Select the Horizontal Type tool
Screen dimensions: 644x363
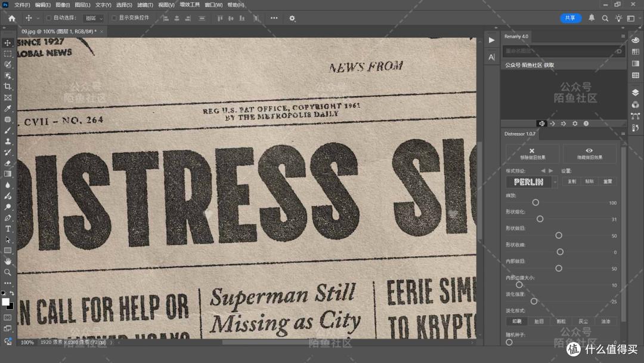[8, 229]
